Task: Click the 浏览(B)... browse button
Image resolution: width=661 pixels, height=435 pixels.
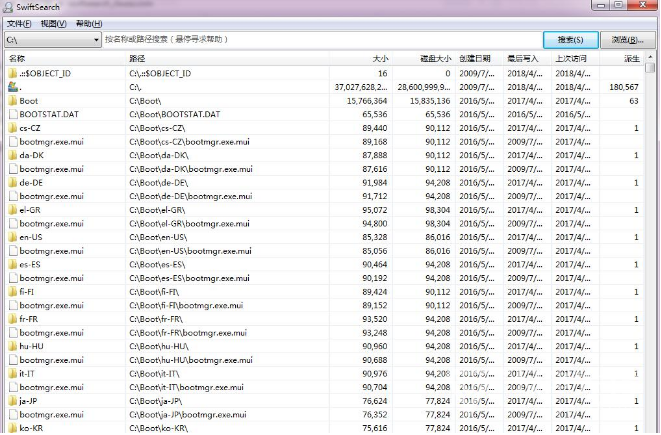Action: pos(628,40)
